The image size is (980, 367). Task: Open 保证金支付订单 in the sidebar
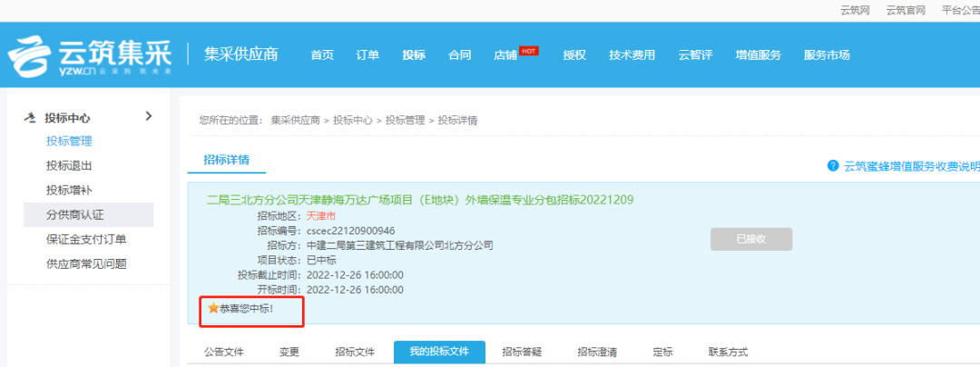(86, 240)
